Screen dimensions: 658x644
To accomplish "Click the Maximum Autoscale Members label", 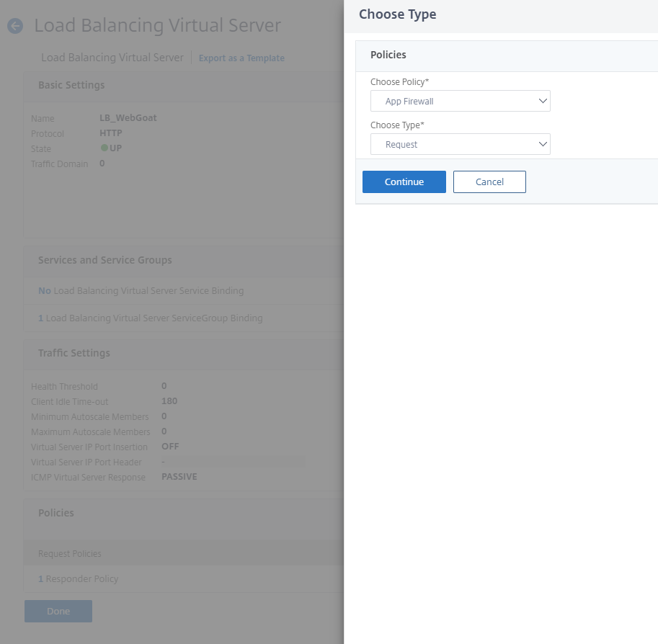I will 91,431.
